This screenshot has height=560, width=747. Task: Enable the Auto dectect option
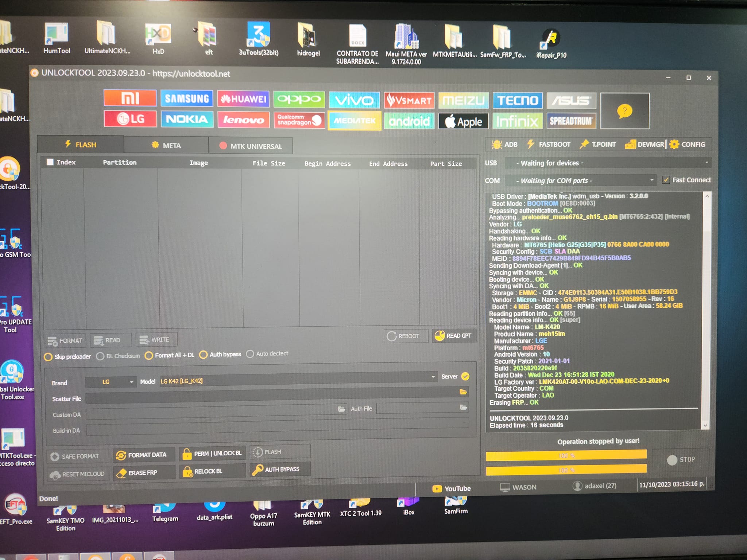click(x=250, y=354)
